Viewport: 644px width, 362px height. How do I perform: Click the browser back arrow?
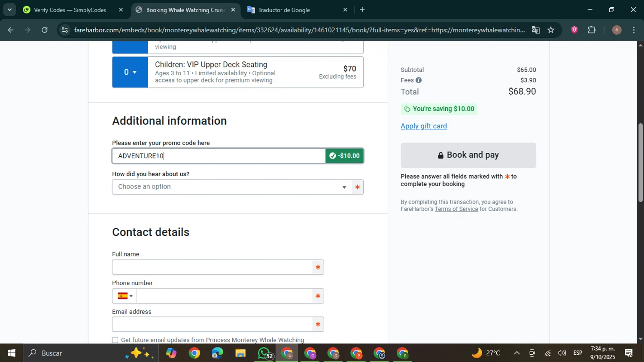click(x=11, y=30)
